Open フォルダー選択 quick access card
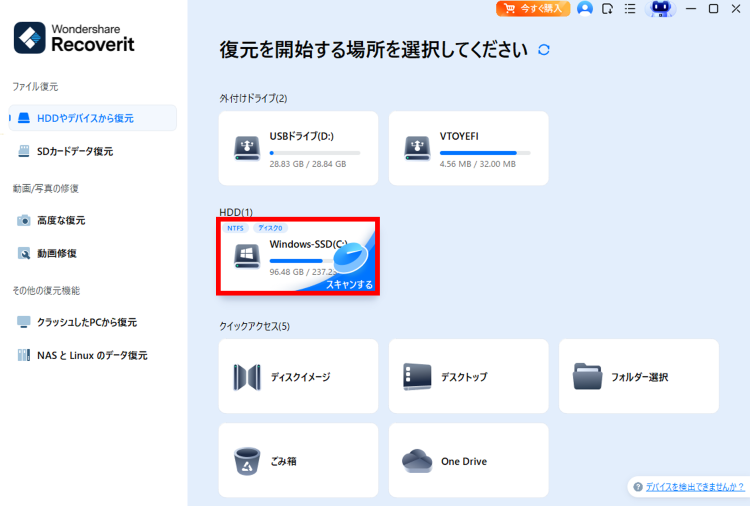The height and width of the screenshot is (506, 750). 639,376
